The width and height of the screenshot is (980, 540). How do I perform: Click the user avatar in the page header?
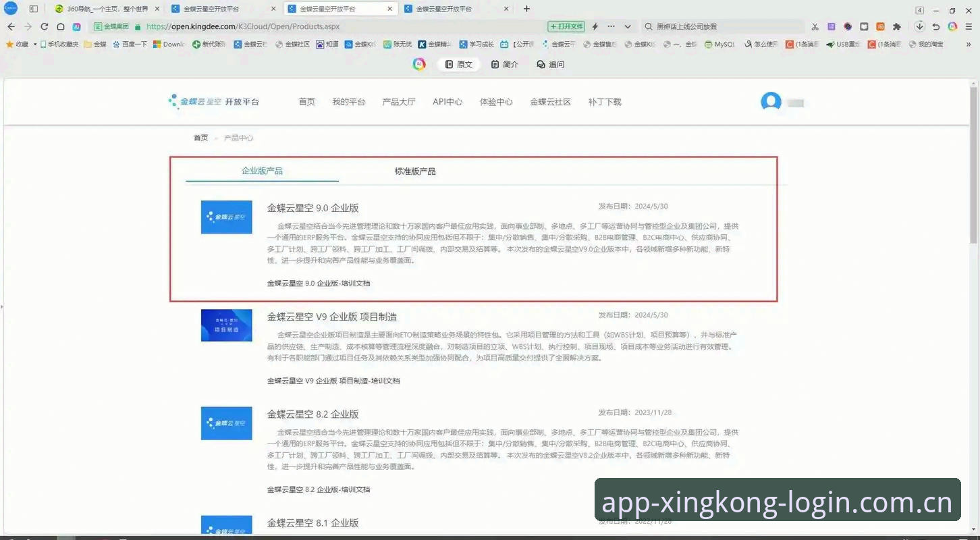pyautogui.click(x=771, y=102)
